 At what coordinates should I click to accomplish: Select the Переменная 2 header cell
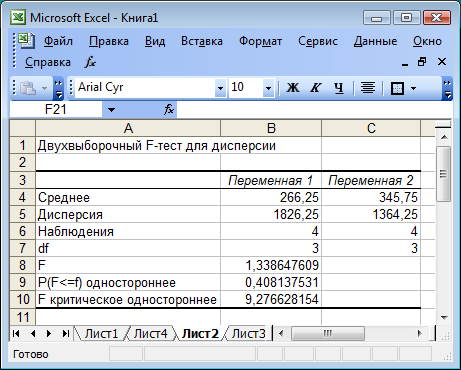371,180
